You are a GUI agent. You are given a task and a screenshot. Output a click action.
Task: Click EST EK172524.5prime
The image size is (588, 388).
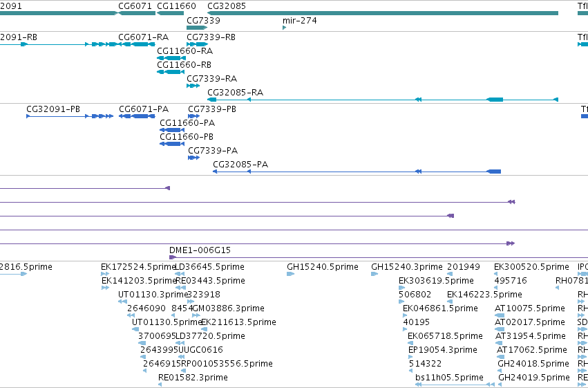click(138, 267)
